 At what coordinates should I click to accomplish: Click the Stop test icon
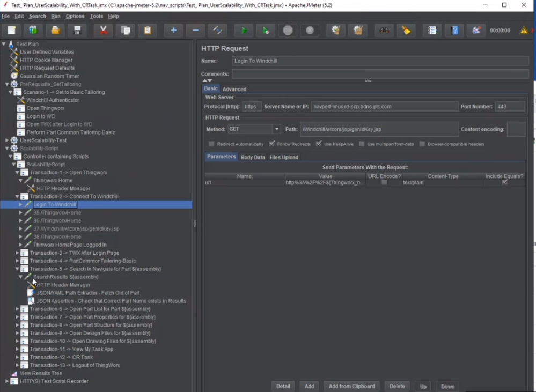click(x=288, y=31)
